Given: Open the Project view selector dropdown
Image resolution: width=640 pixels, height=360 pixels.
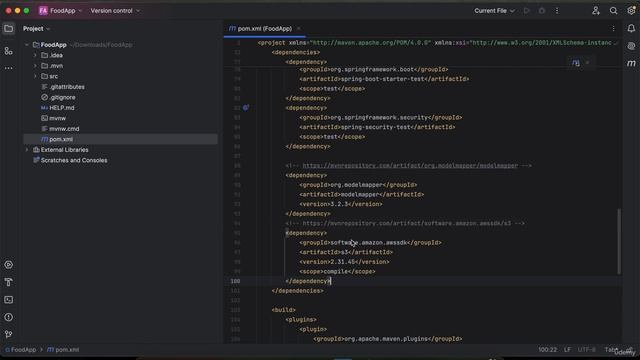Looking at the screenshot, I should coord(36,29).
